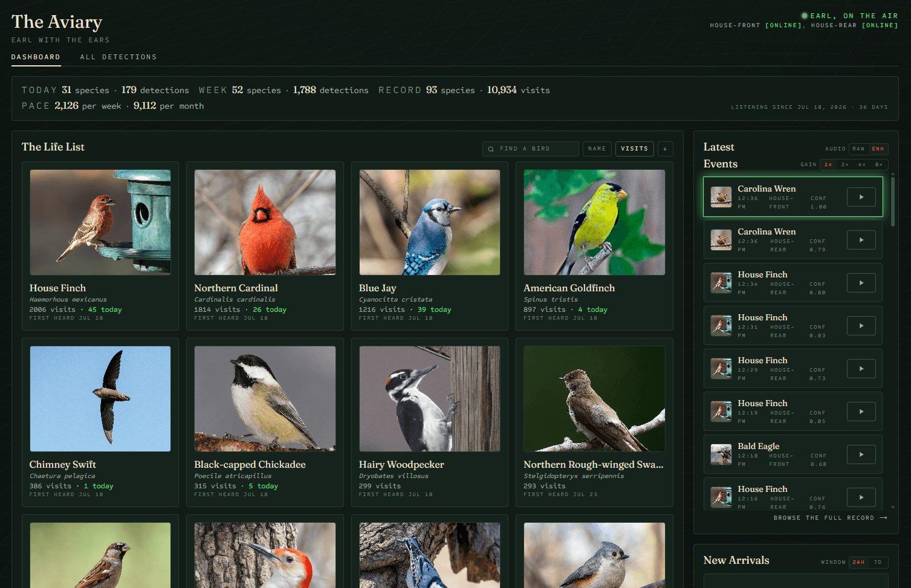
Task: Click the Latest Events scrollbar
Action: point(893,202)
